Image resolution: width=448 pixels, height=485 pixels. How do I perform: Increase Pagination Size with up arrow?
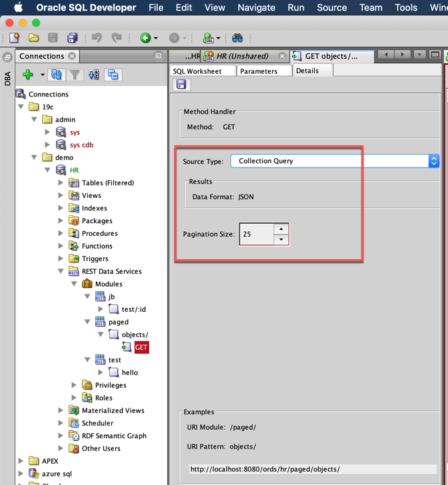[281, 229]
